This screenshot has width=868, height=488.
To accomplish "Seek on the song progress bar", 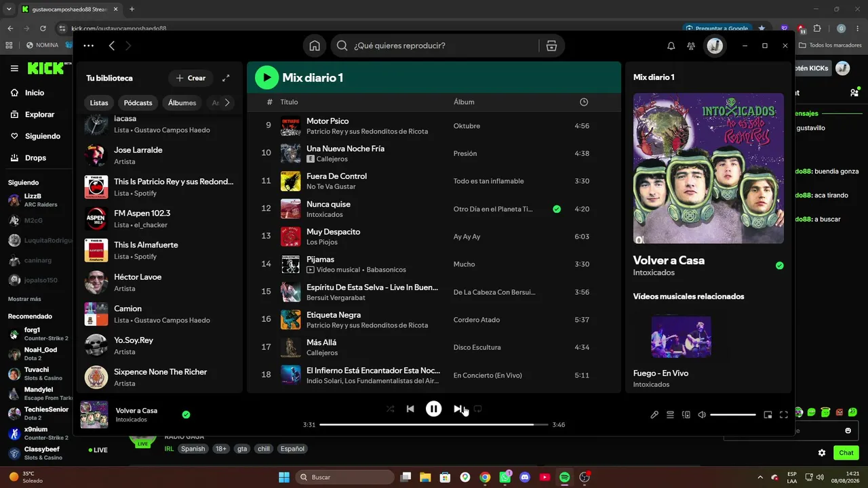I will pos(434,425).
